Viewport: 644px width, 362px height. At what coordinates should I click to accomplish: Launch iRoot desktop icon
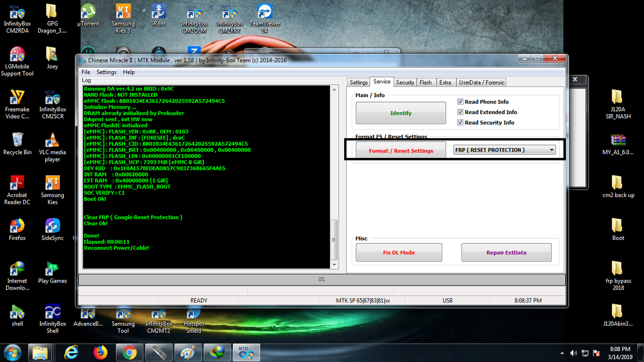point(159,15)
